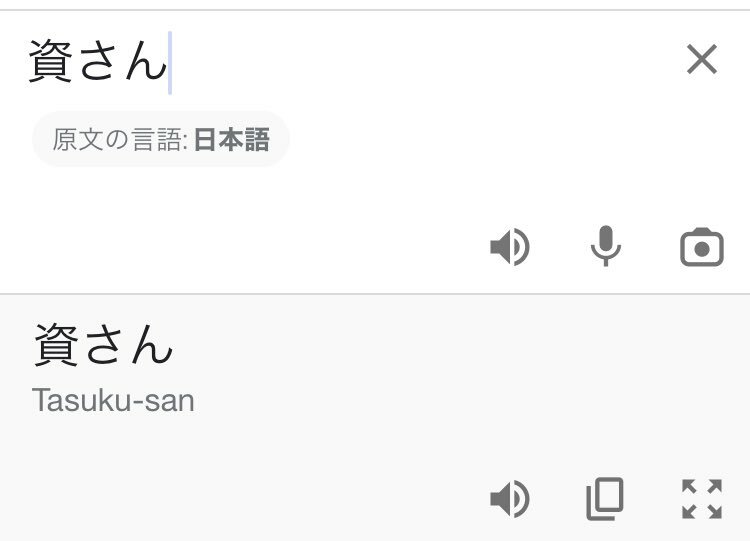This screenshot has height=541, width=750.
Task: Click inside the source text field 資さん
Action: click(x=98, y=61)
